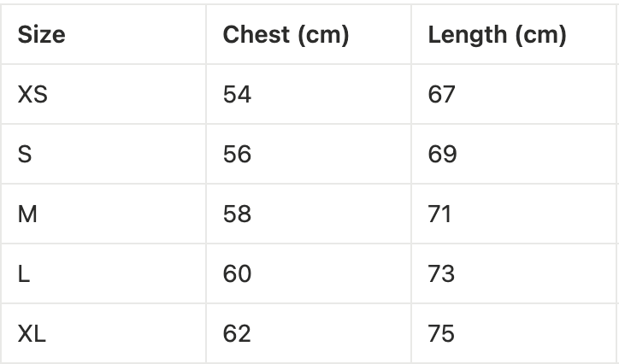Screen dimensions: 619x364
Task: Click length value 67 for XS
Action: pyautogui.click(x=442, y=94)
